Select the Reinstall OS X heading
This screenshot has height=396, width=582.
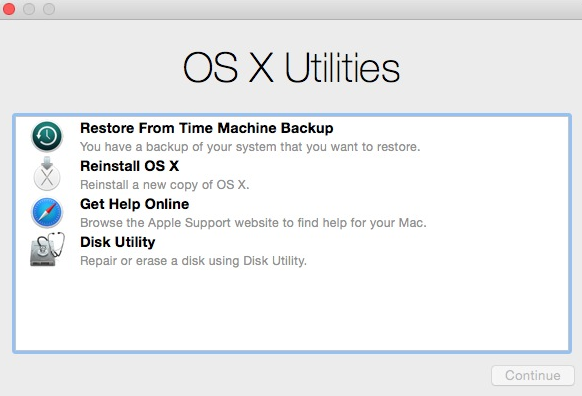point(130,166)
